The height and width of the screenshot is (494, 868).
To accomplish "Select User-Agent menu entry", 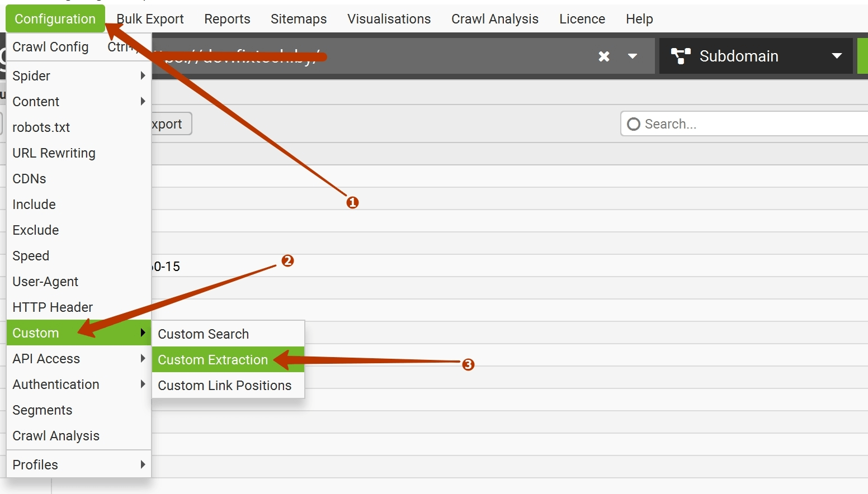I will 45,282.
